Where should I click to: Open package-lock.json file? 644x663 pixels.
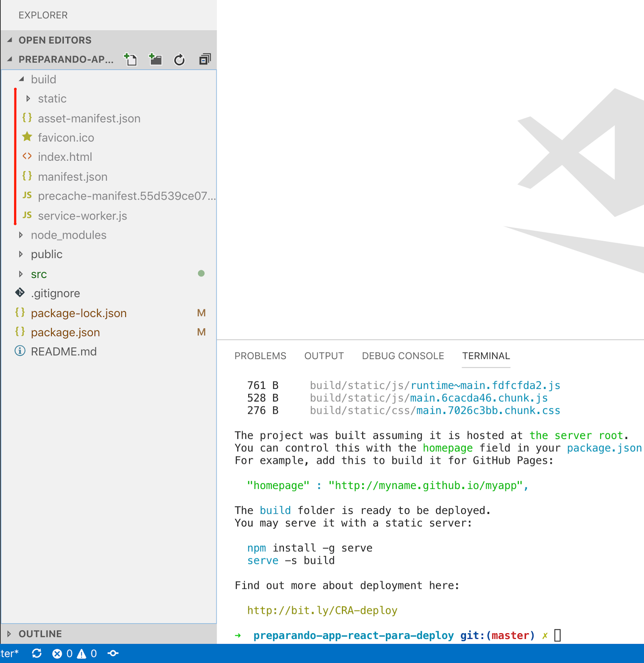coord(79,313)
